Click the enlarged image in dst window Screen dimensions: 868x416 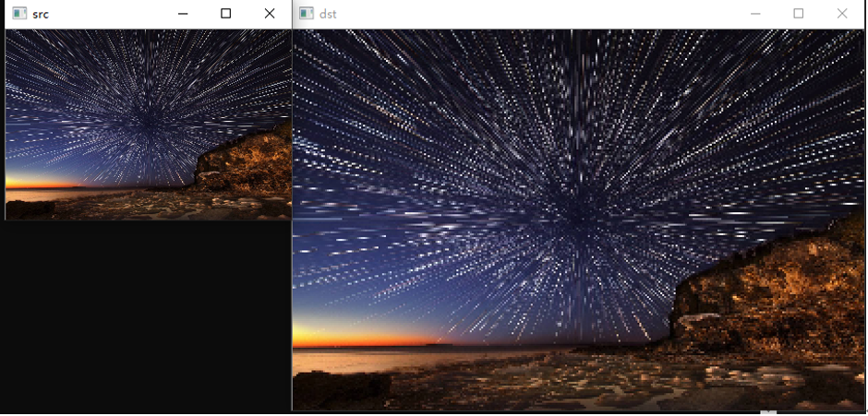(x=578, y=220)
